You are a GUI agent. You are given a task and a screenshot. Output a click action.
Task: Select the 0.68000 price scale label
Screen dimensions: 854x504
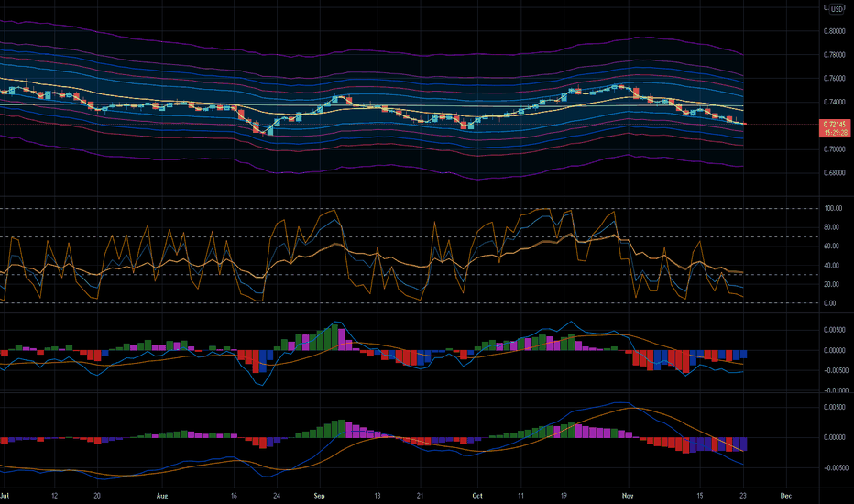[834, 173]
